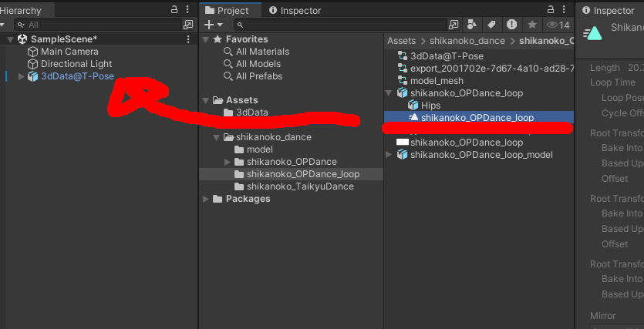Collapse the shikanoko_OPDance_loop model asset
This screenshot has height=329, width=644.
pyautogui.click(x=388, y=93)
